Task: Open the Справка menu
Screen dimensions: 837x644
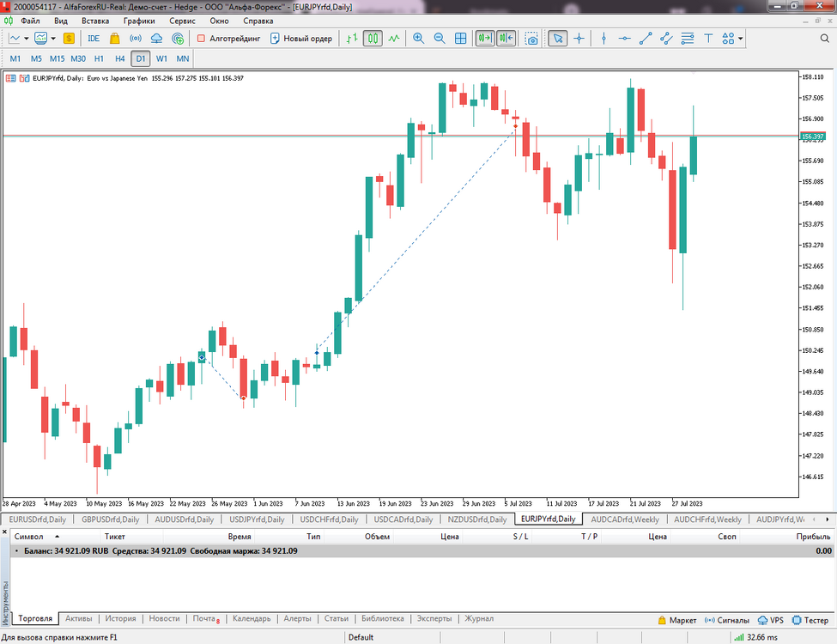Action: [258, 21]
